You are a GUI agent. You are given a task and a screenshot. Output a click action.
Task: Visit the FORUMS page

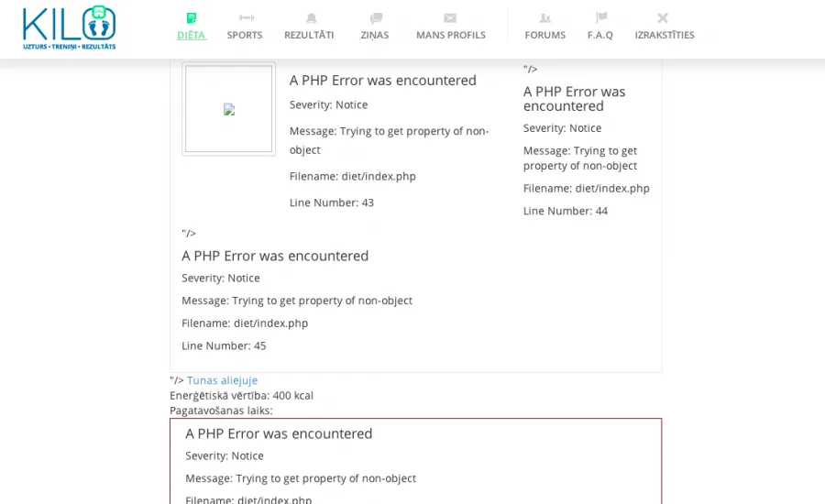pyautogui.click(x=545, y=35)
